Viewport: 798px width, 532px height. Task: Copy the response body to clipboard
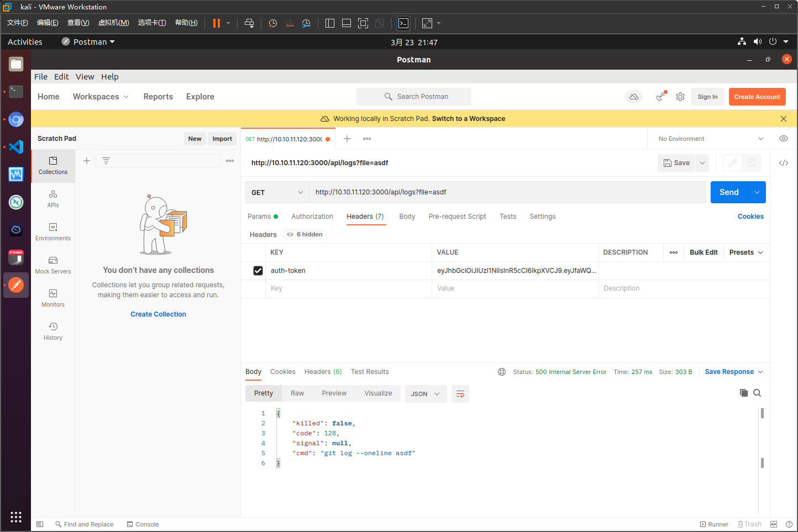(x=744, y=393)
